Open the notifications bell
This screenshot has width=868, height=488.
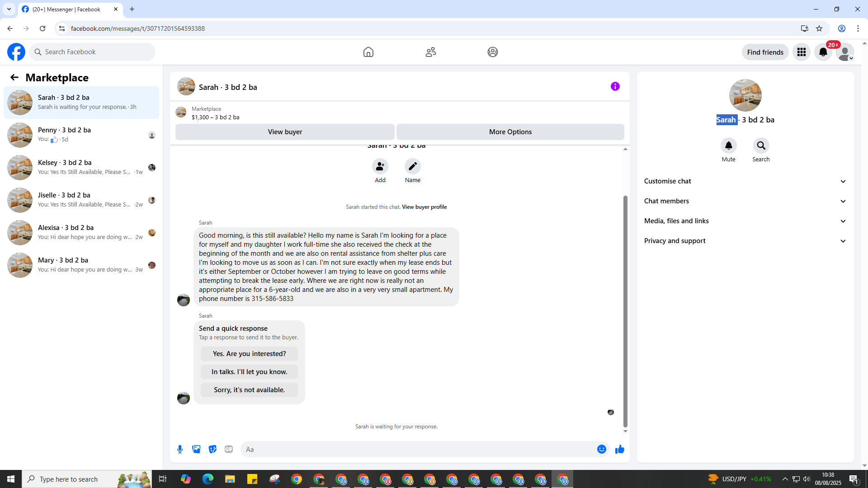(x=823, y=52)
